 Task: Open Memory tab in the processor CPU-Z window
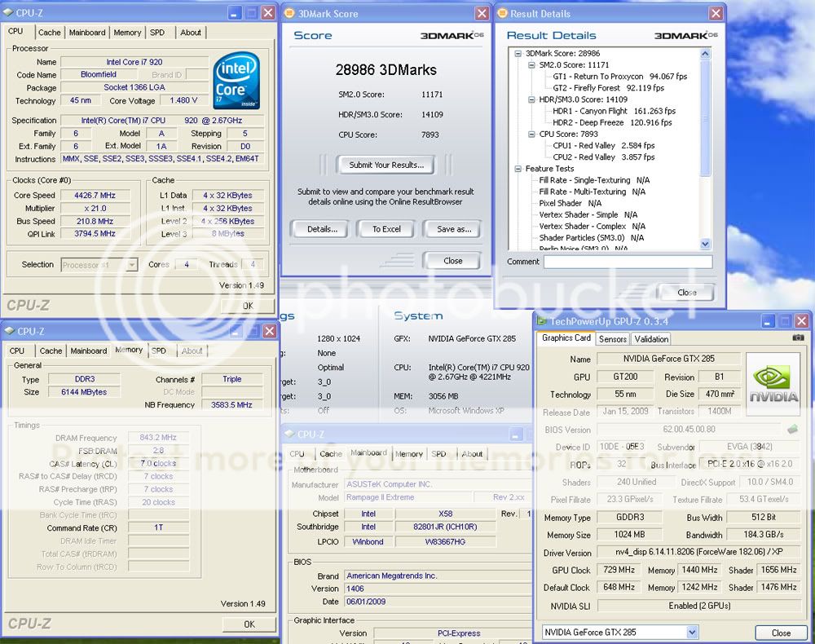127,33
